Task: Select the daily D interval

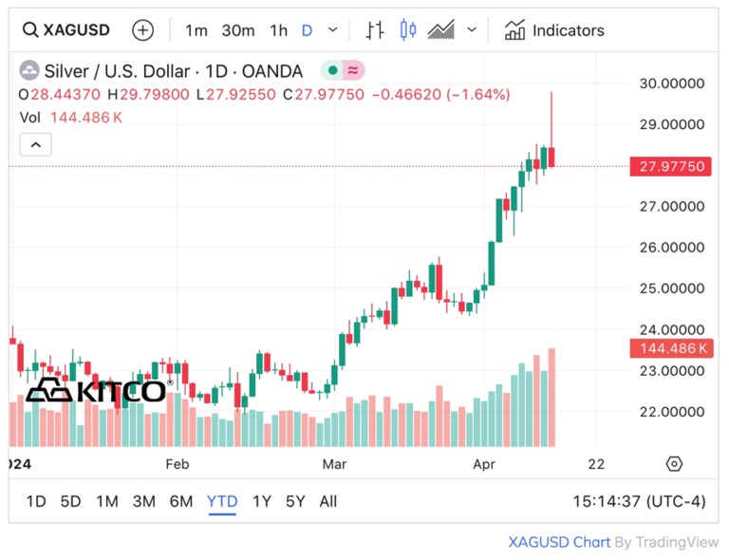Action: coord(307,30)
